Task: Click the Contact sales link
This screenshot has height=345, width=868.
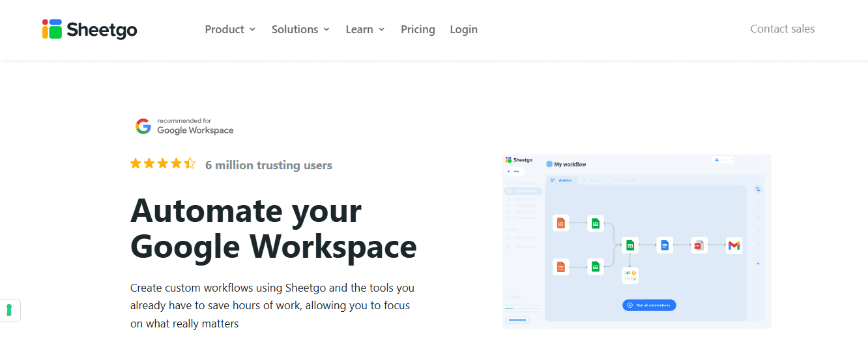Action: coord(782,29)
